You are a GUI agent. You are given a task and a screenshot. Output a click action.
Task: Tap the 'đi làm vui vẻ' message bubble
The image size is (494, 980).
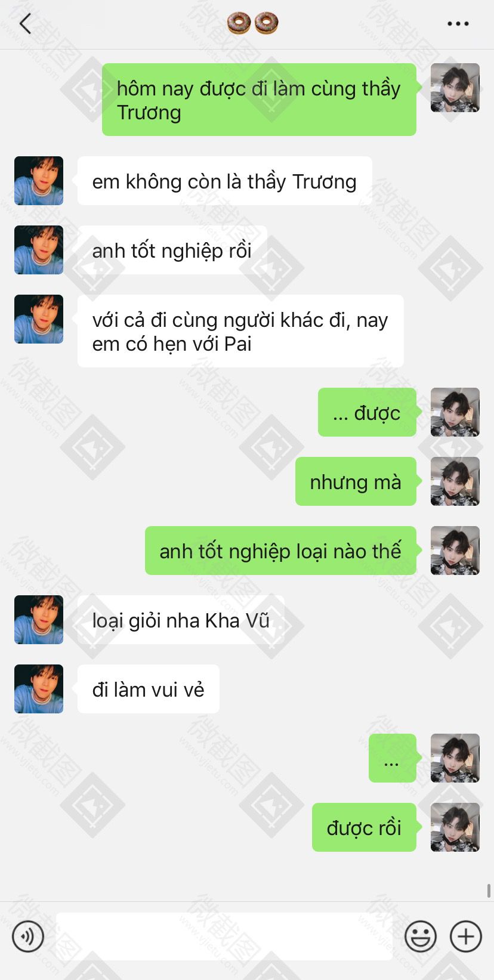click(149, 689)
